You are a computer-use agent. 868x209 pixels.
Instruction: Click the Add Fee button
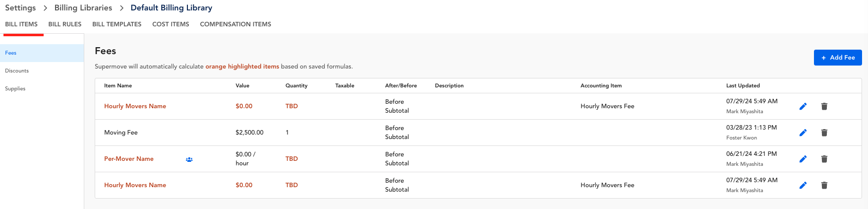838,58
